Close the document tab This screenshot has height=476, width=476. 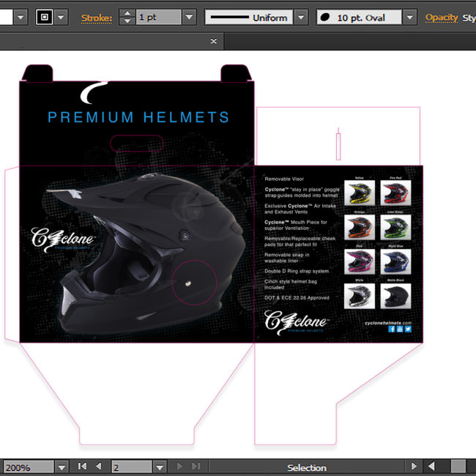click(x=214, y=41)
